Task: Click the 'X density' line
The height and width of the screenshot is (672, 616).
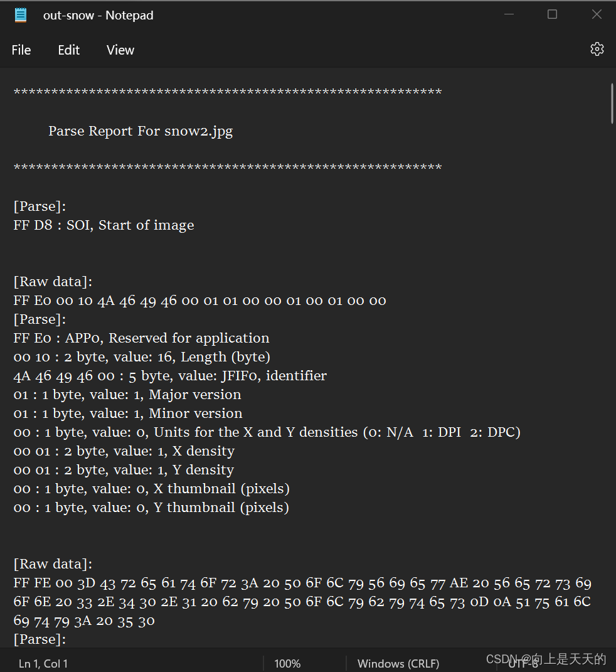Action: 124,451
